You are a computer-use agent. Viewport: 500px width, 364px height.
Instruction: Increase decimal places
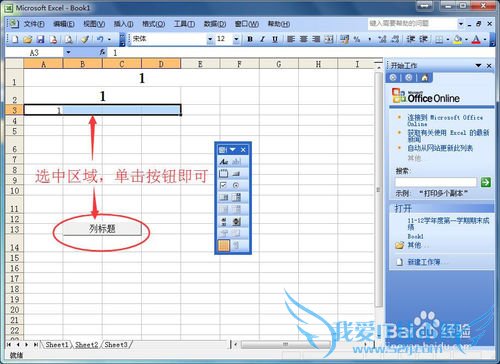[382, 39]
